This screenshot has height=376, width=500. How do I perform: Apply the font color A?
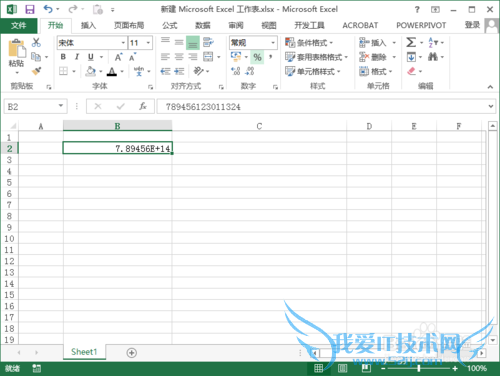112,71
